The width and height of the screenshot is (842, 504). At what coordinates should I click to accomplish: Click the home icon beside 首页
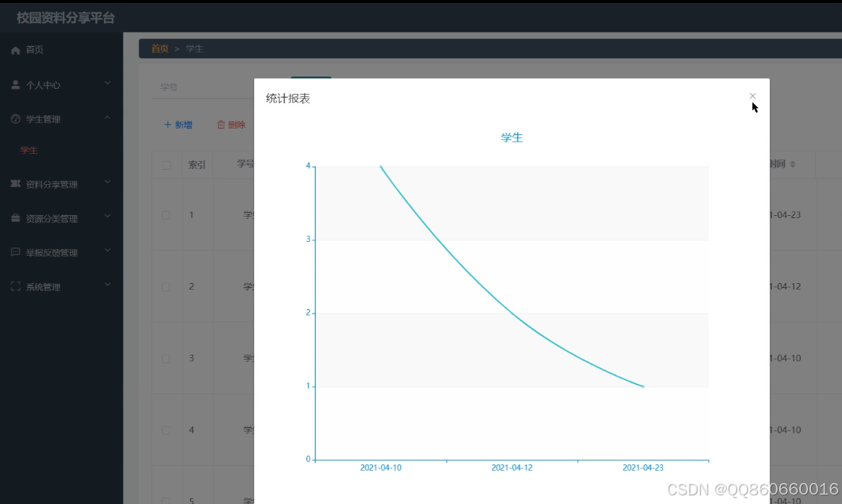coord(15,49)
